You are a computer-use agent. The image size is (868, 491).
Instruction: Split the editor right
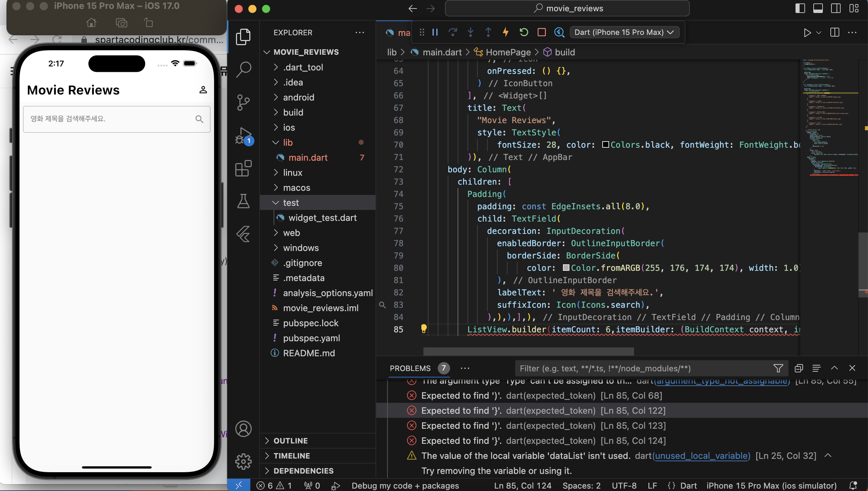click(x=835, y=32)
